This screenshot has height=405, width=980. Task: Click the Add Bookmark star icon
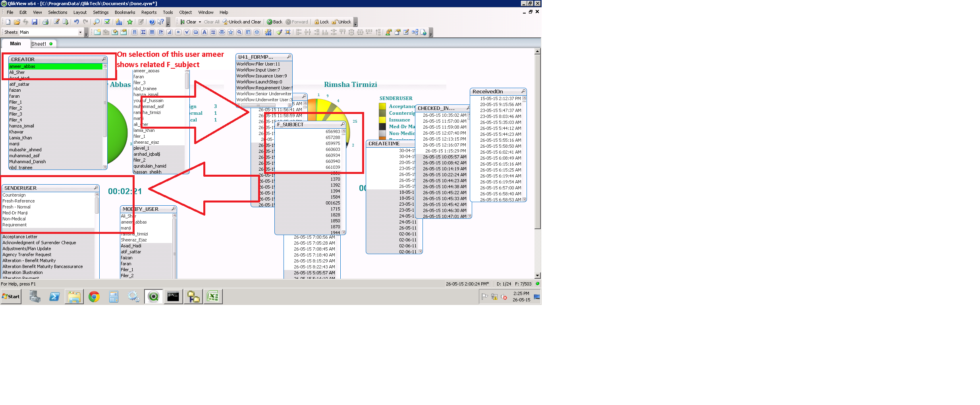pos(130,22)
